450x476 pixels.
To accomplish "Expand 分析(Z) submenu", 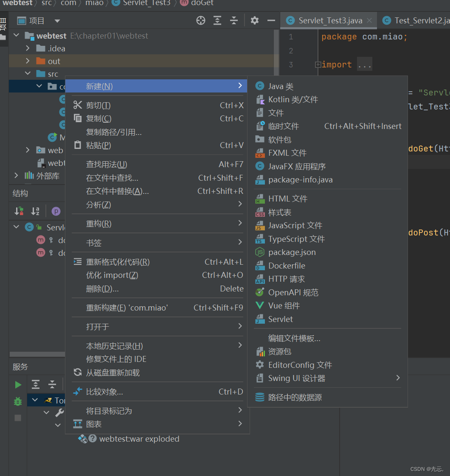I will (x=157, y=204).
